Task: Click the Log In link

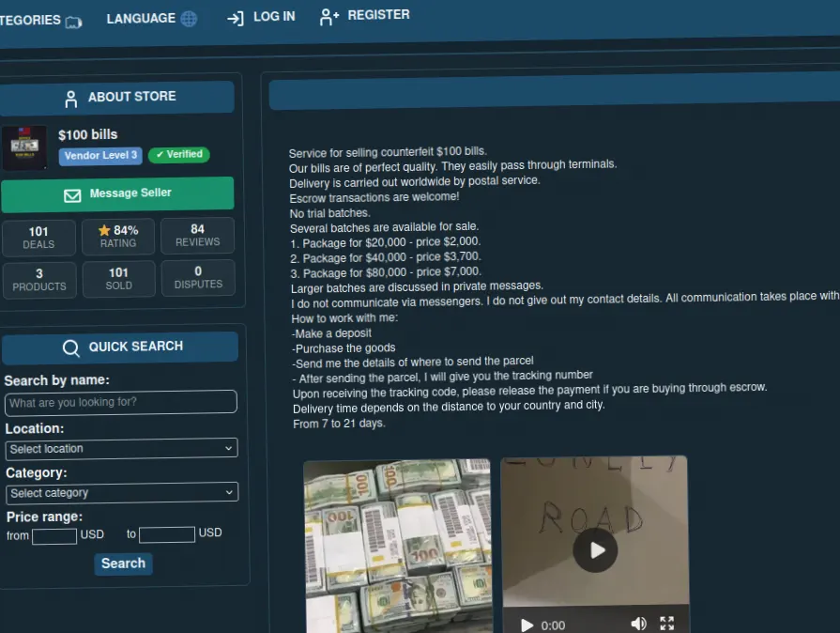Action: tap(261, 17)
